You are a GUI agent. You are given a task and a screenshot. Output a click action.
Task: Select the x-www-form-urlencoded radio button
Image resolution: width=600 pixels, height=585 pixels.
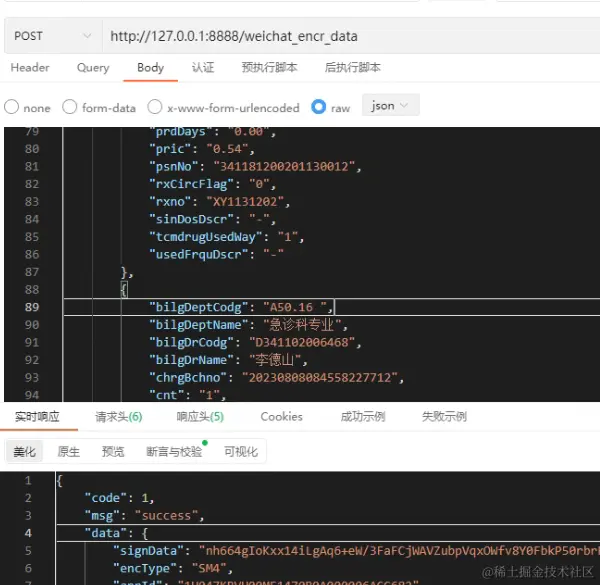click(x=155, y=107)
